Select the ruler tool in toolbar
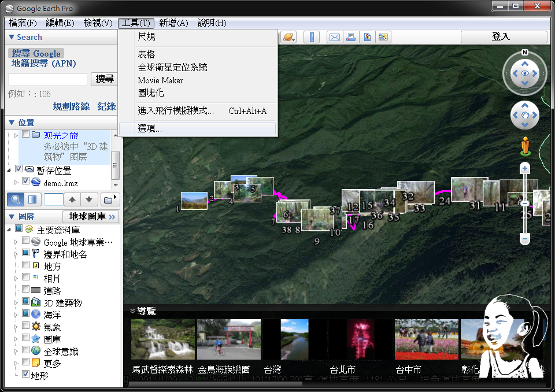Screen dimensions: 555x392 tap(312, 37)
